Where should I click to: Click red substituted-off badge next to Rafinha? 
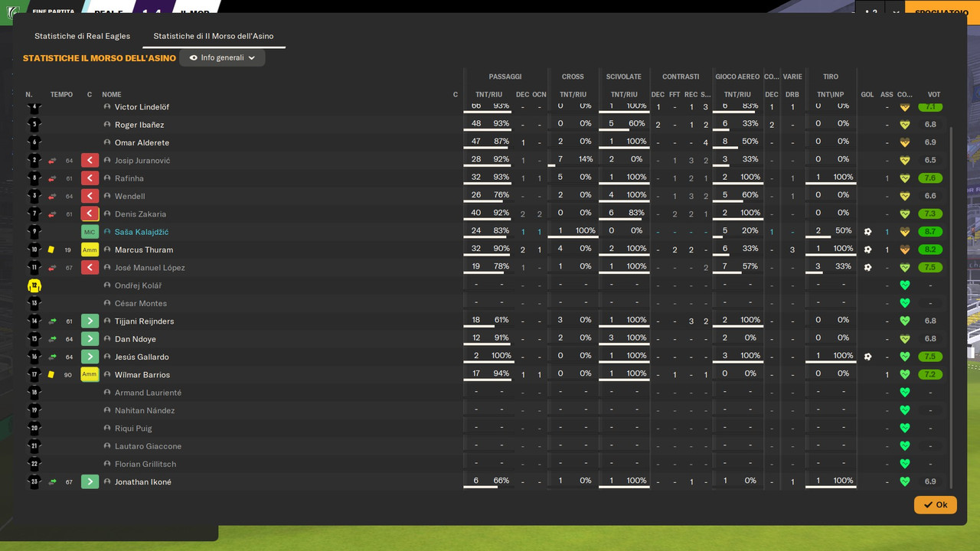point(90,178)
